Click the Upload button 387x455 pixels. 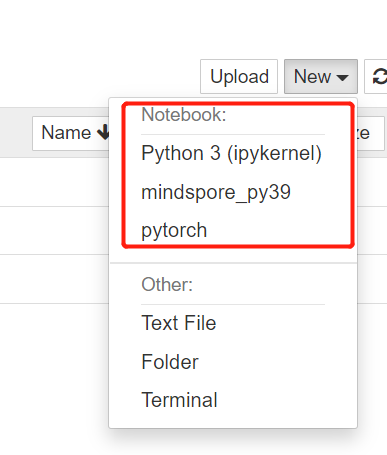point(239,77)
